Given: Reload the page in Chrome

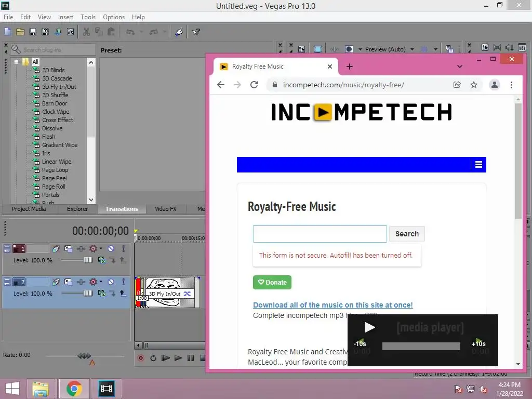Looking at the screenshot, I should pyautogui.click(x=254, y=85).
